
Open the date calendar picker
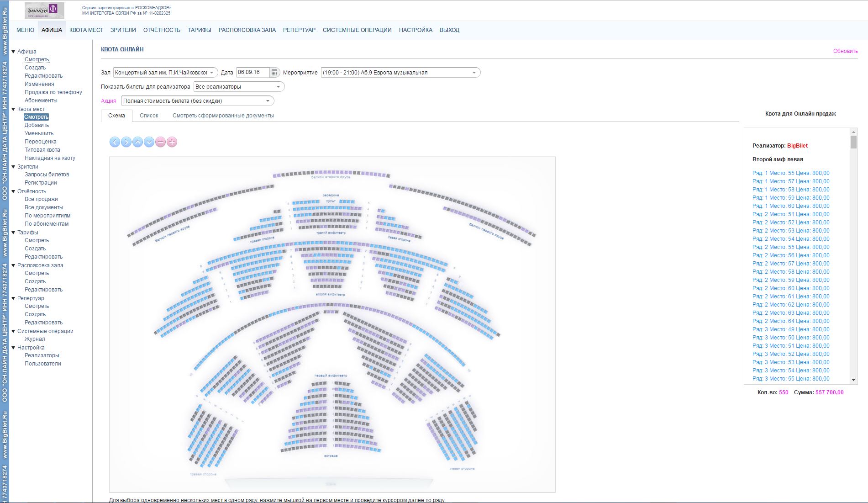pos(274,73)
